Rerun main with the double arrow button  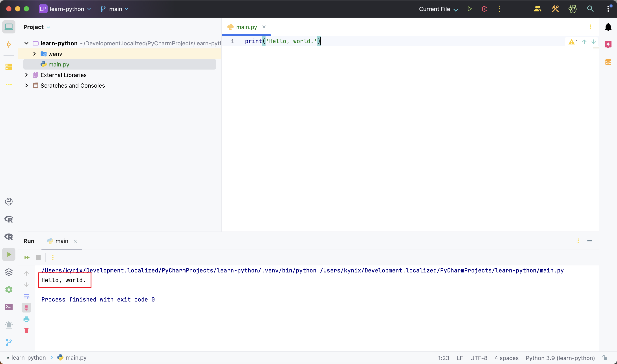27,257
